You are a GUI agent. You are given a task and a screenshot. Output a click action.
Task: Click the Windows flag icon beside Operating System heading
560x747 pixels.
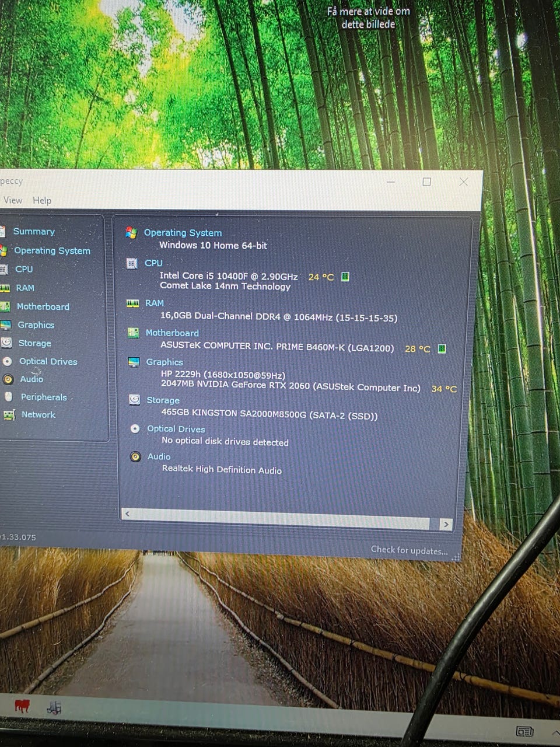coord(131,232)
